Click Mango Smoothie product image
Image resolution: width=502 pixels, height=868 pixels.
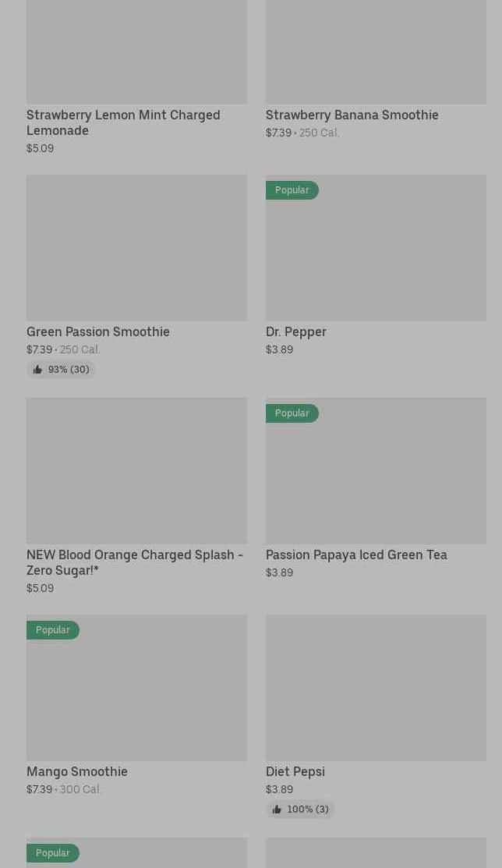coord(136,697)
